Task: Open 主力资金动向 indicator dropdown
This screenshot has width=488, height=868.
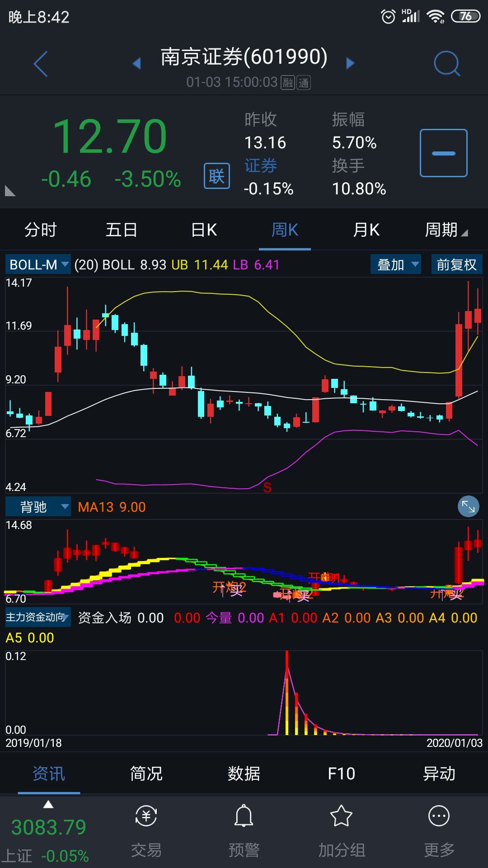Action: (x=38, y=617)
